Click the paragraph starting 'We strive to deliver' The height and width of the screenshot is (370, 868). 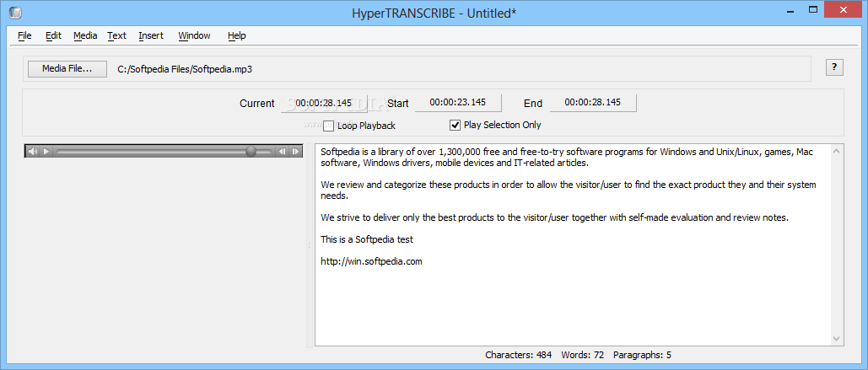554,217
